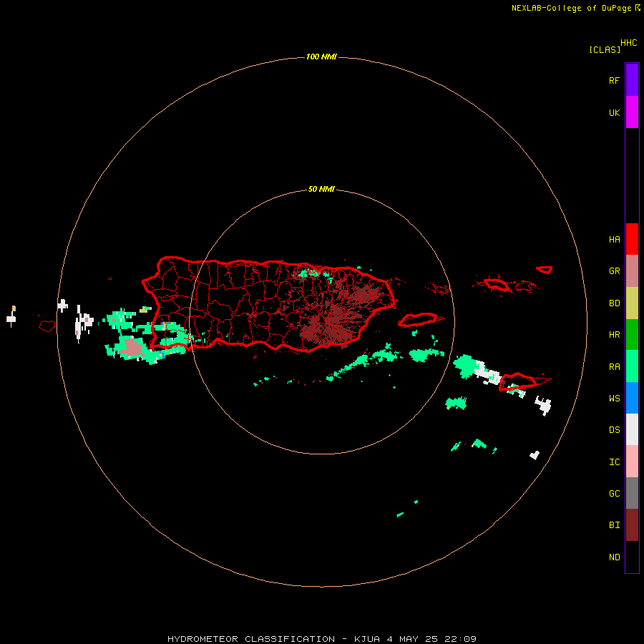644x644 pixels.
Task: Click the RF legend label
Action: 614,80
